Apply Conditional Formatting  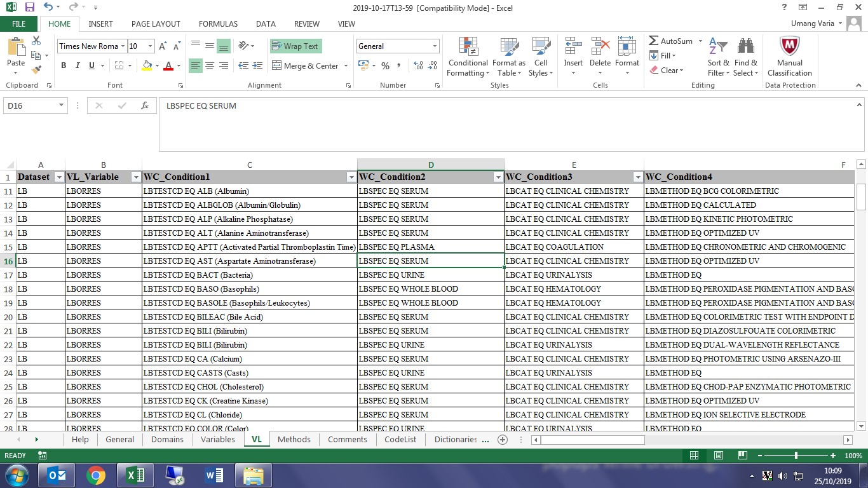point(468,57)
